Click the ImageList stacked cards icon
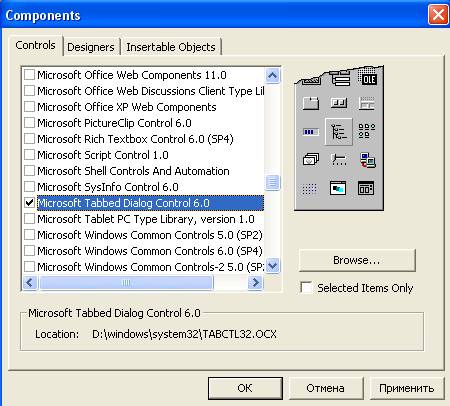This screenshot has height=406, width=450. click(311, 160)
